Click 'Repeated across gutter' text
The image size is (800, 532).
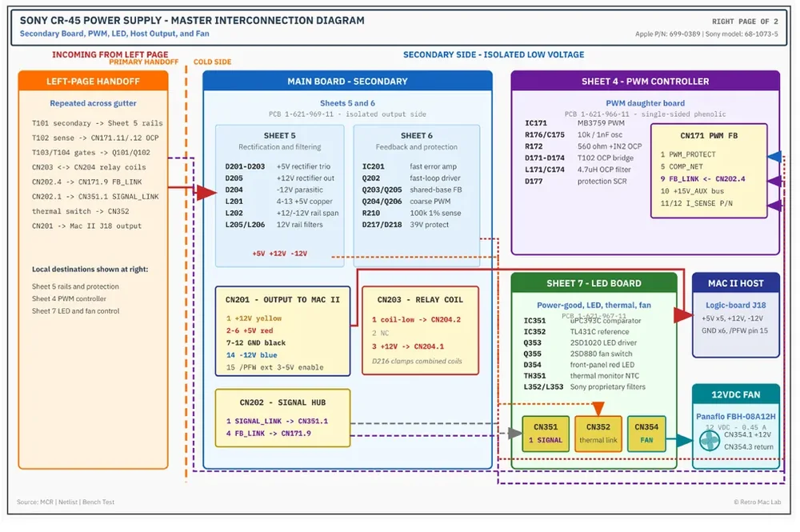coord(93,103)
